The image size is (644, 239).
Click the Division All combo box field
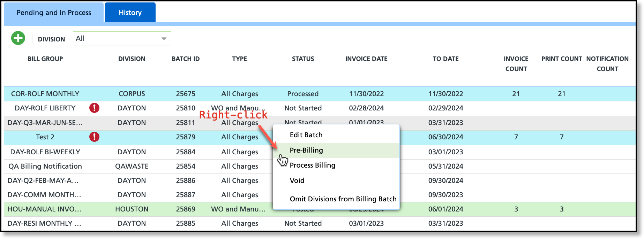(x=122, y=39)
